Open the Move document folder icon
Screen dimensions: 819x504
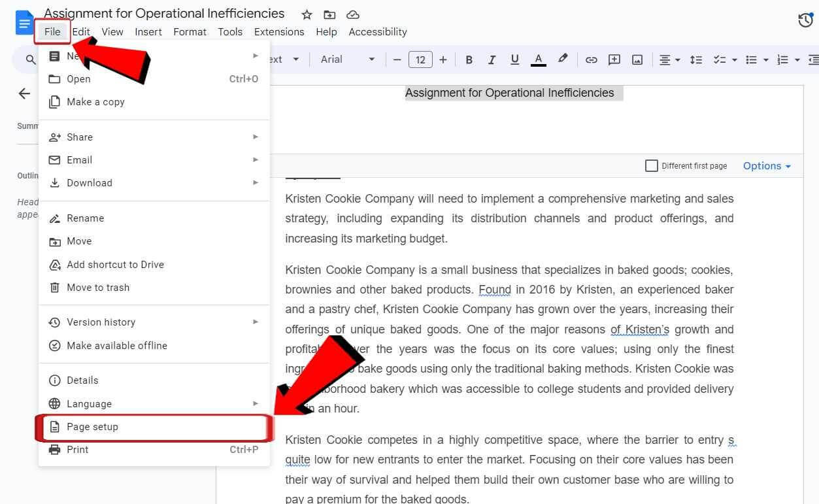(329, 14)
